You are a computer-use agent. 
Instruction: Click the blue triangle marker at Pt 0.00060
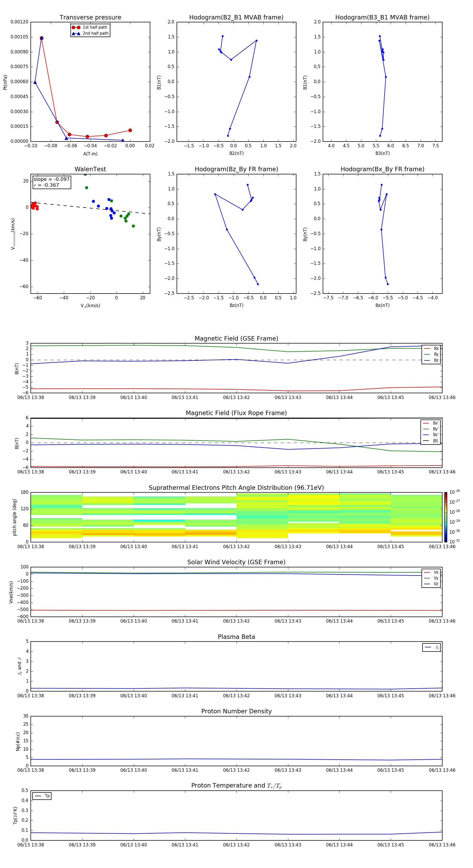coord(35,82)
